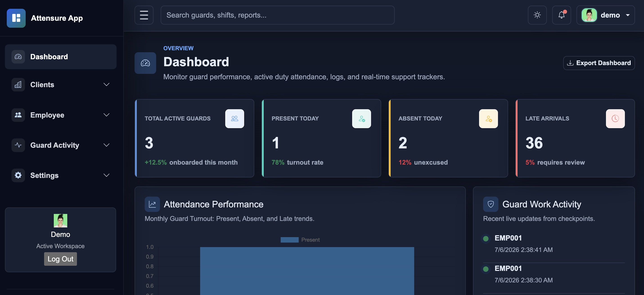Expand the Settings chevron
The height and width of the screenshot is (295, 644).
coord(106,175)
